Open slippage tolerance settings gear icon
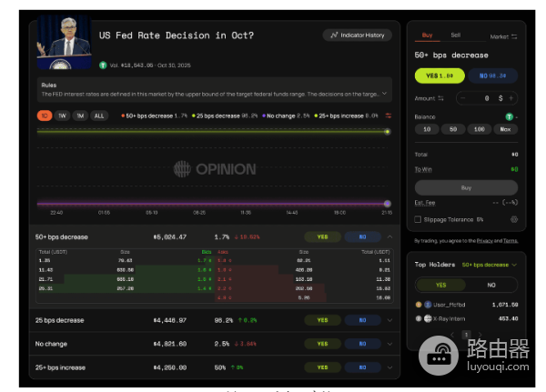The width and height of the screenshot is (546, 392). [514, 219]
